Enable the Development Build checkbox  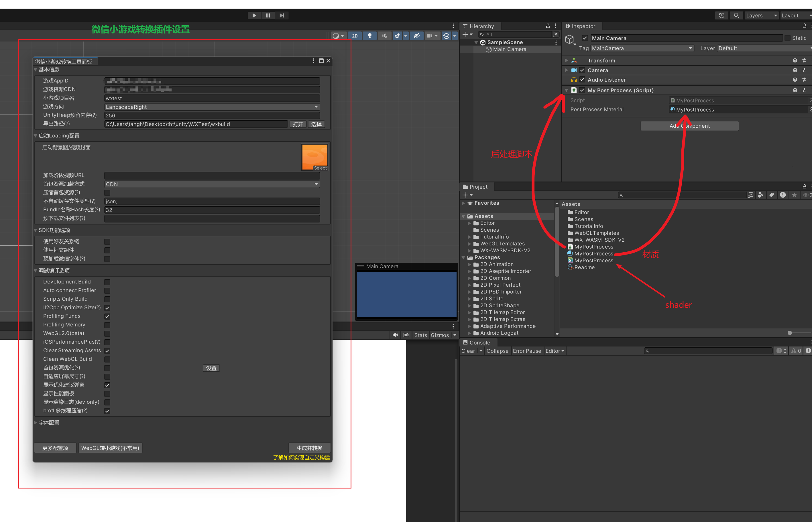coord(107,282)
